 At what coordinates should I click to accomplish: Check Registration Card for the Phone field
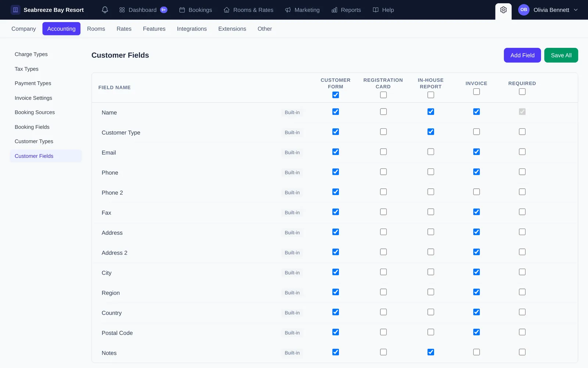[x=383, y=172]
